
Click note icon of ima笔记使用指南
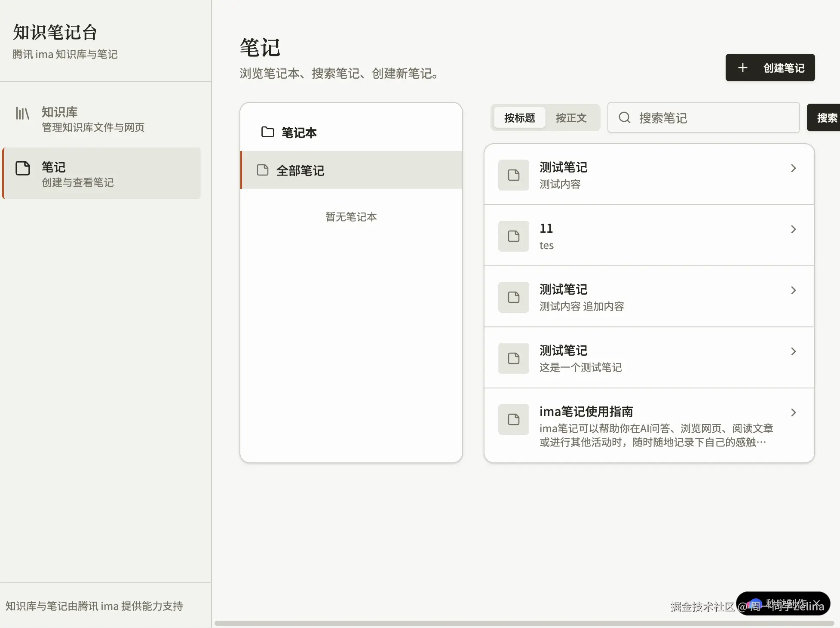pos(514,419)
